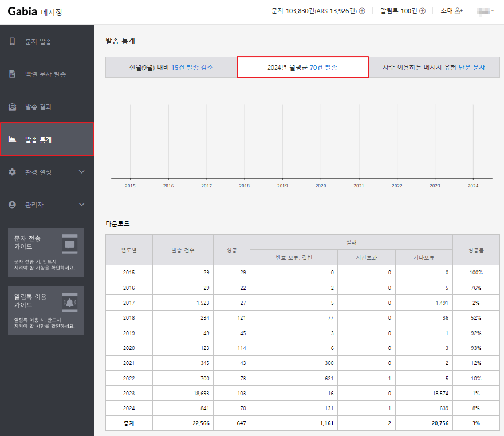This screenshot has height=436, width=504.
Task: Select the 자주 이용하는 메시지 유형 tab
Action: [x=434, y=68]
